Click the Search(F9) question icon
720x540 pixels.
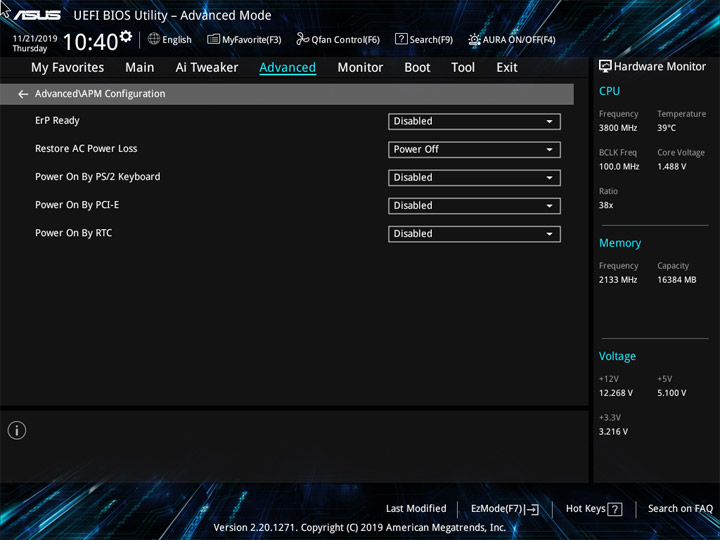[x=401, y=39]
